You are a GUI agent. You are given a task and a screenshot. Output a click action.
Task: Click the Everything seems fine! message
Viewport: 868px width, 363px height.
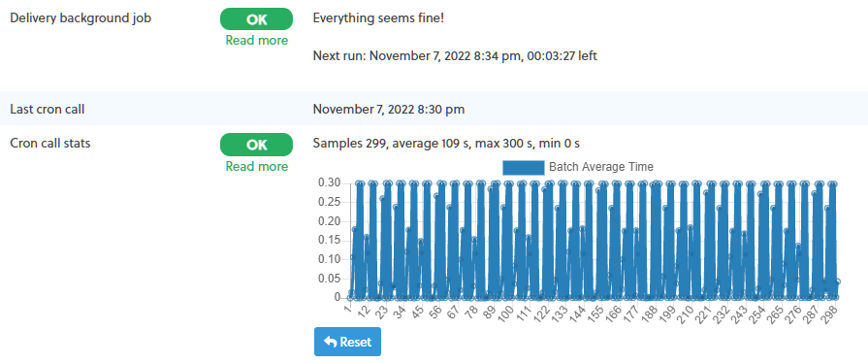pos(378,18)
